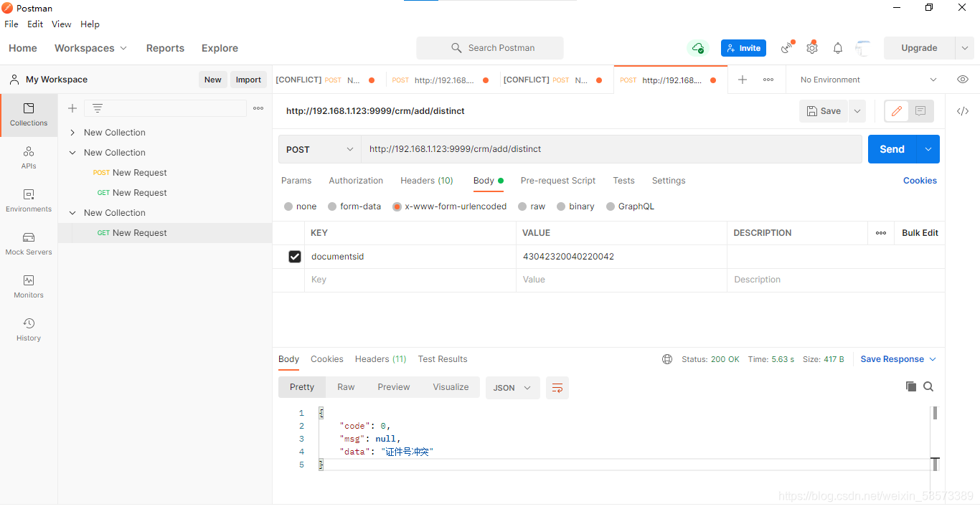Viewport: 980px width, 509px height.
Task: Open the collections panel three-dot options
Action: [x=258, y=108]
